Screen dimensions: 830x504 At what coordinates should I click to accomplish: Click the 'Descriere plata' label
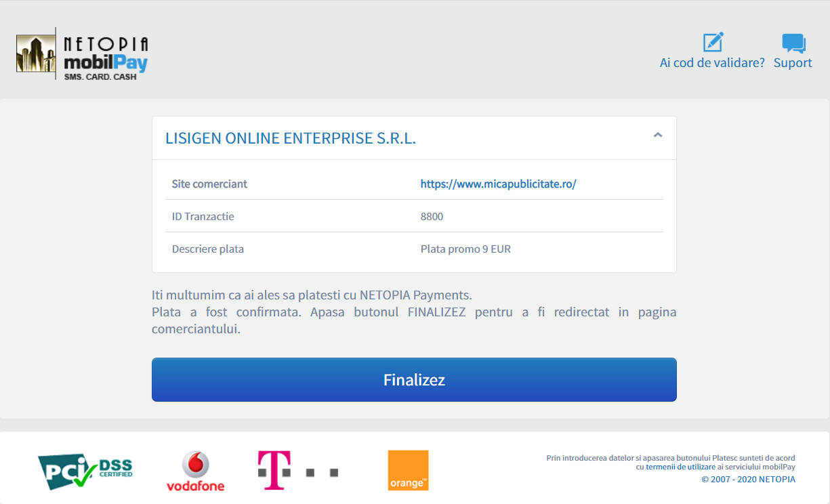pyautogui.click(x=208, y=249)
